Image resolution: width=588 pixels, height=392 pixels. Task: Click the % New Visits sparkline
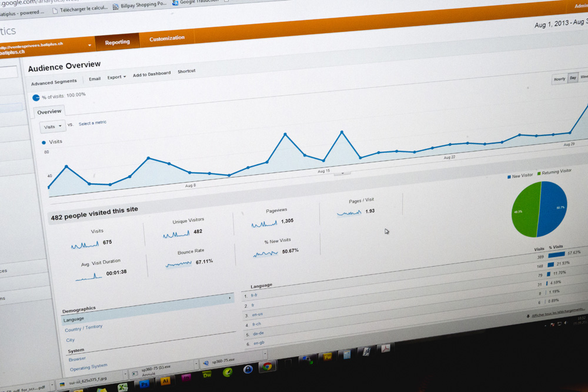click(x=266, y=254)
